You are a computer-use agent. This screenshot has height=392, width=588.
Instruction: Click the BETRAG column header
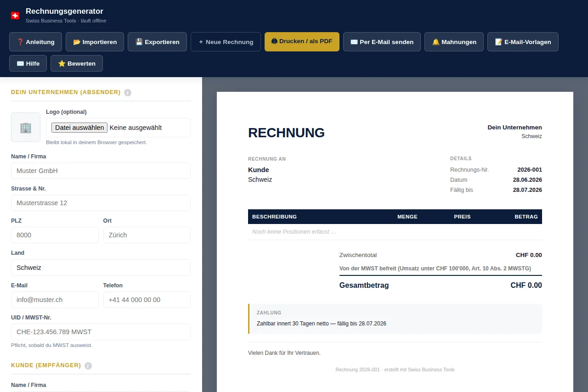point(526,217)
